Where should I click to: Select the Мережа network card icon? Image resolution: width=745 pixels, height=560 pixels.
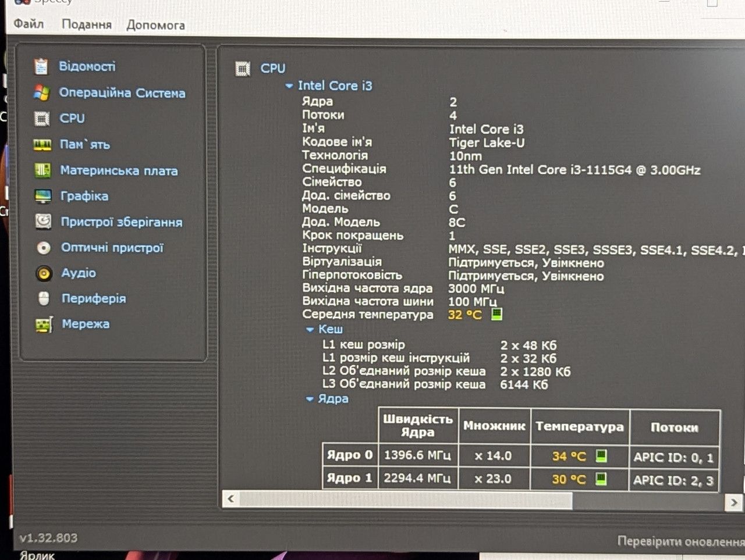coord(44,324)
